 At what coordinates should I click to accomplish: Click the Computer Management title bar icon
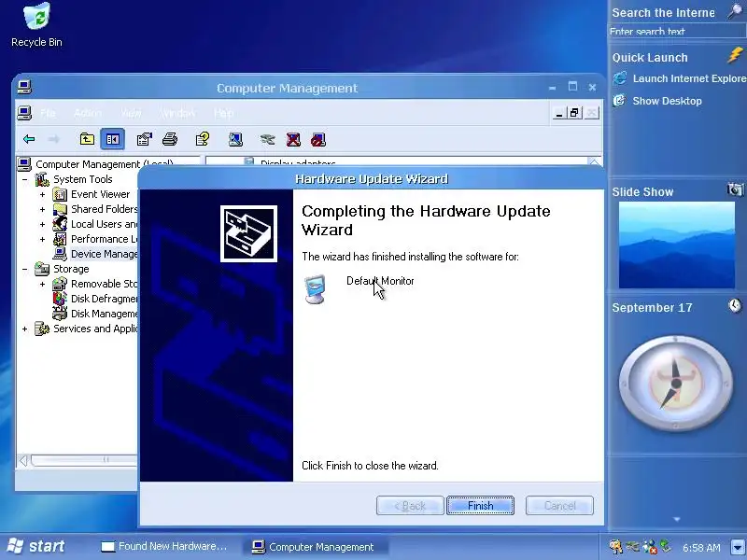click(x=24, y=87)
